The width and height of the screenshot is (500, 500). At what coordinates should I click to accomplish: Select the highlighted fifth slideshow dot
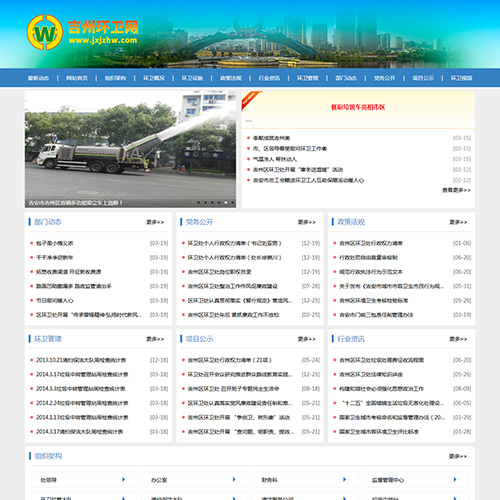click(226, 202)
